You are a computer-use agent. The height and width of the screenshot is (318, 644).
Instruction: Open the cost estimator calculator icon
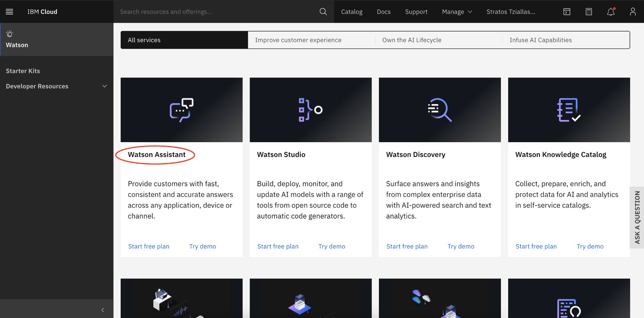[589, 12]
